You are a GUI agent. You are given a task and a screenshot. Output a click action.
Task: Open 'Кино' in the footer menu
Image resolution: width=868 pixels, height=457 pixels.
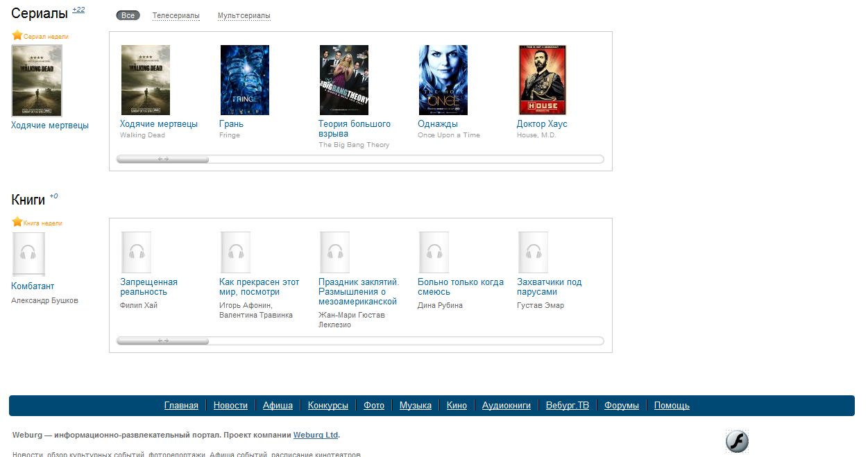457,406
